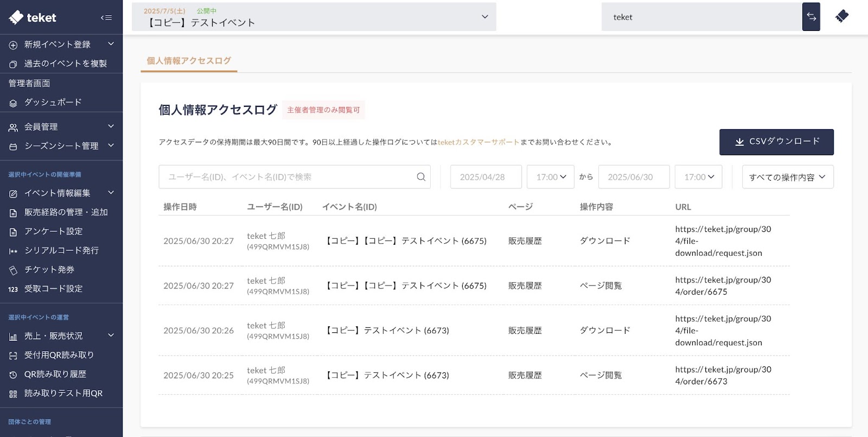868x437 pixels.
Task: Click the document icon beside 販売経路の管理・追加
Action: [13, 213]
